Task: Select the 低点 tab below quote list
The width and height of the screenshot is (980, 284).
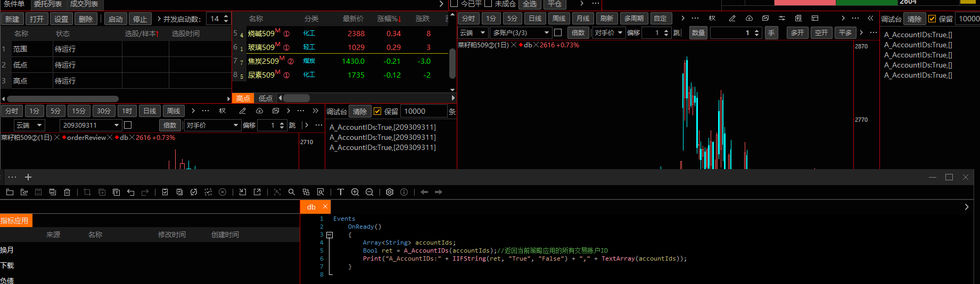Action: (266, 98)
